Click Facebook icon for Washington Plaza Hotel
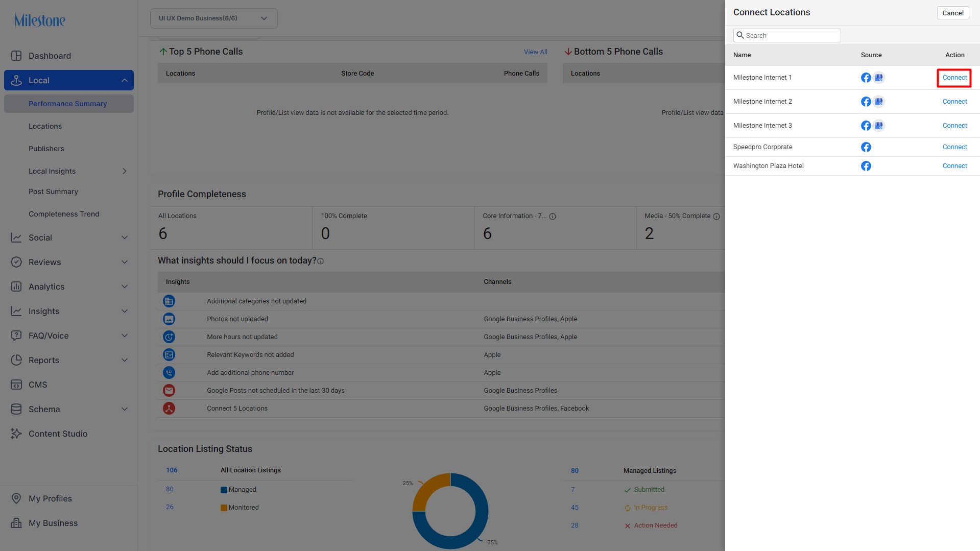Screen dimensions: 980x551 [866, 166]
